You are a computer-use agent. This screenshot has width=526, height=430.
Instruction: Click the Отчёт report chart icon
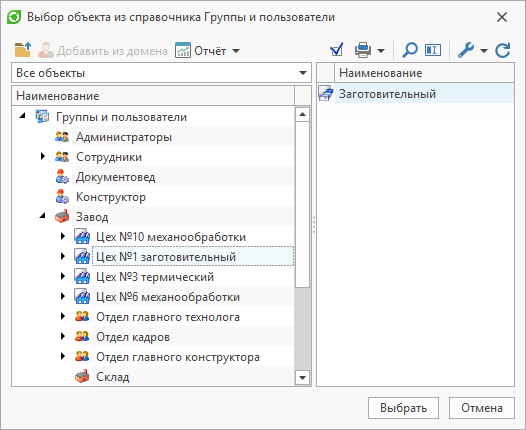click(x=183, y=50)
